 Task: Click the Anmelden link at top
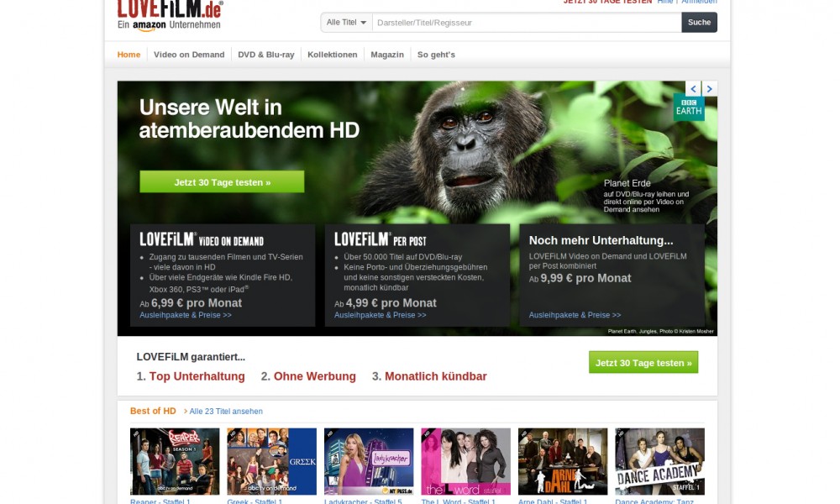point(699,2)
